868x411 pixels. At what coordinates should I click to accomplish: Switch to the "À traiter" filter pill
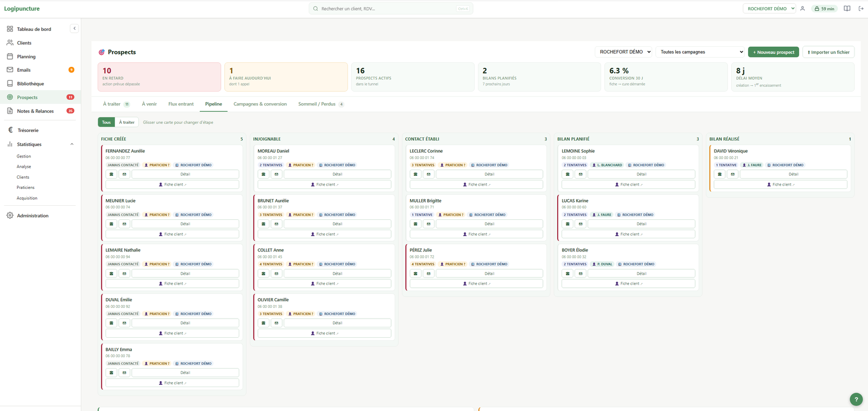pos(127,122)
